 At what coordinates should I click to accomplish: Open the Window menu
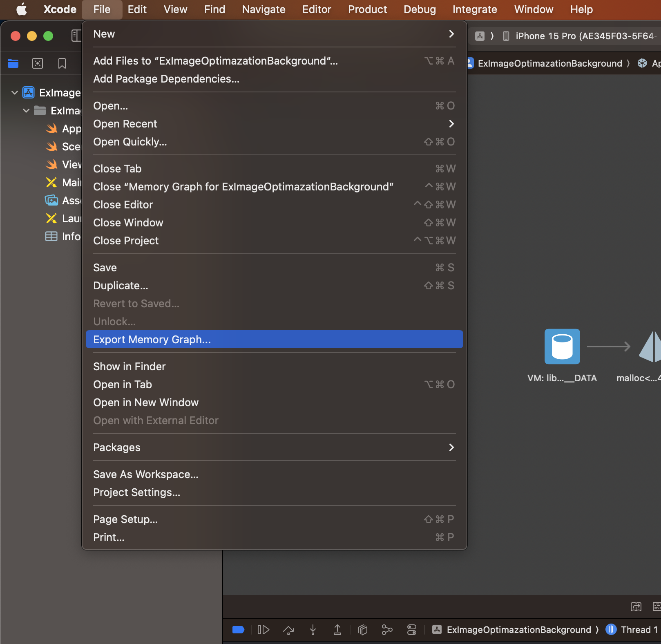click(x=534, y=9)
